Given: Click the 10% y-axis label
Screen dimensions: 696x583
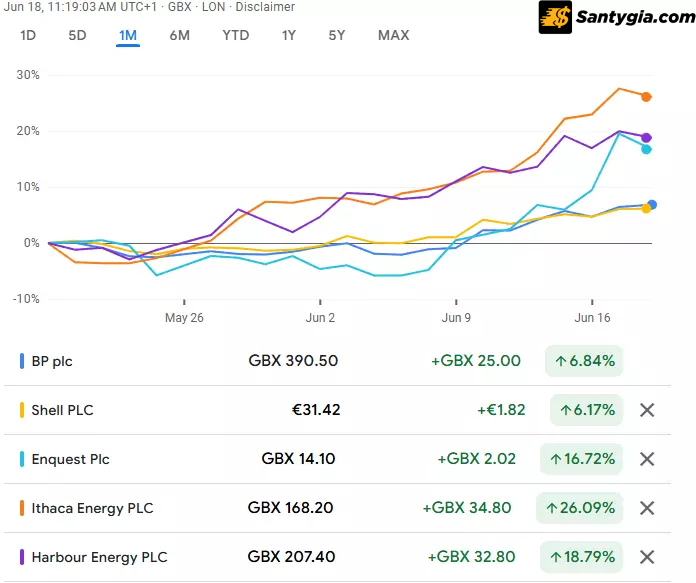Looking at the screenshot, I should 28,187.
